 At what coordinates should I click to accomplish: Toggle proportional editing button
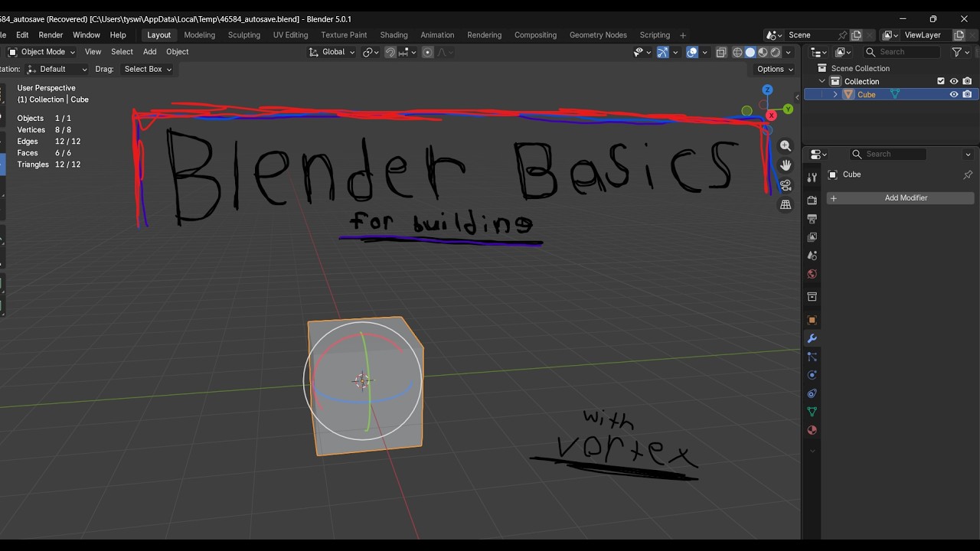click(x=427, y=52)
